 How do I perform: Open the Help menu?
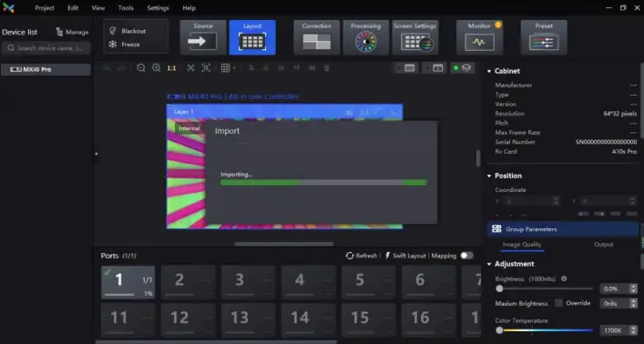[189, 8]
